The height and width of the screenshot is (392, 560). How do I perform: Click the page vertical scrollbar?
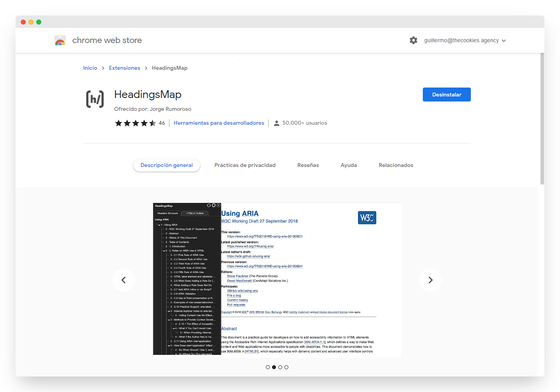(x=542, y=119)
